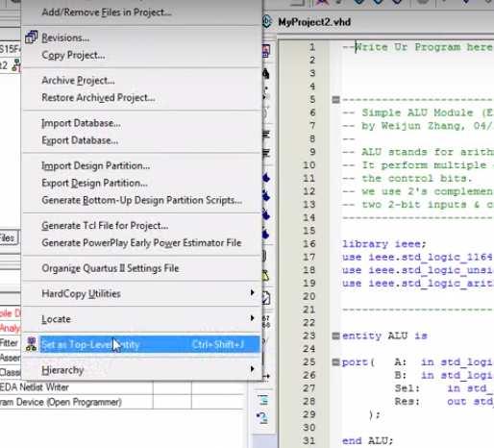Viewport: 494px width, 448px height.
Task: Collapse the entity ALU block at line 23
Action: pyautogui.click(x=335, y=336)
